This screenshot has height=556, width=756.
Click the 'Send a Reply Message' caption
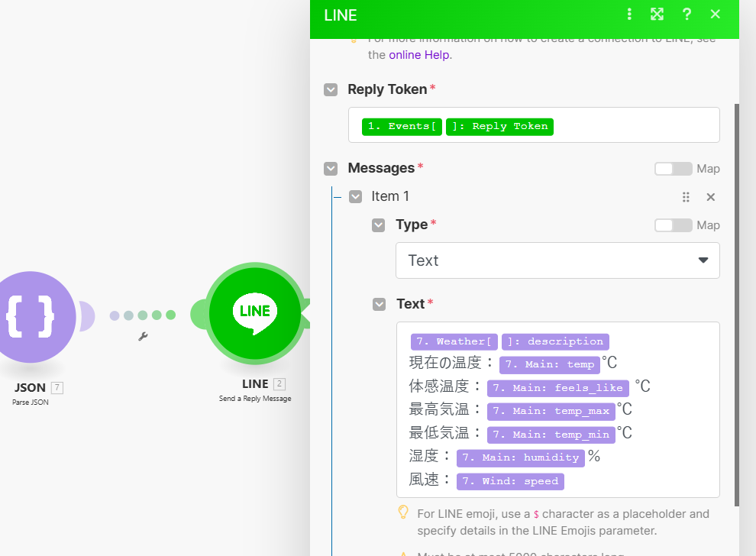[x=255, y=399]
